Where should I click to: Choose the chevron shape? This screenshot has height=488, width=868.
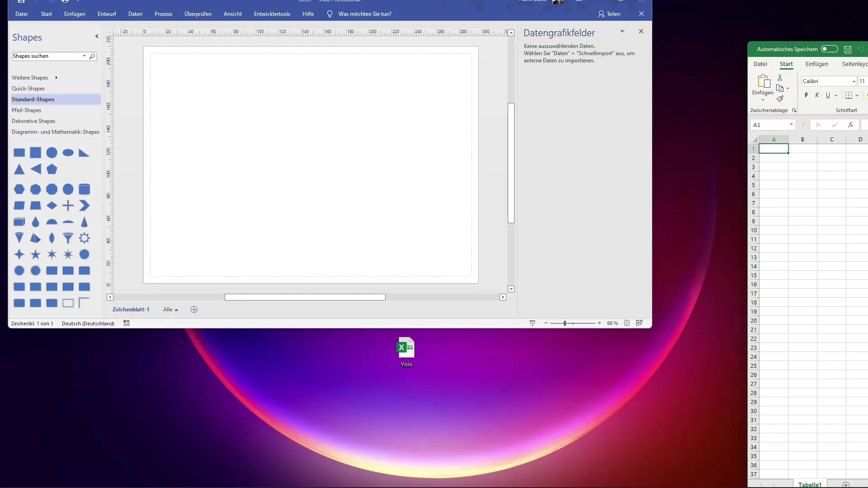pos(85,206)
